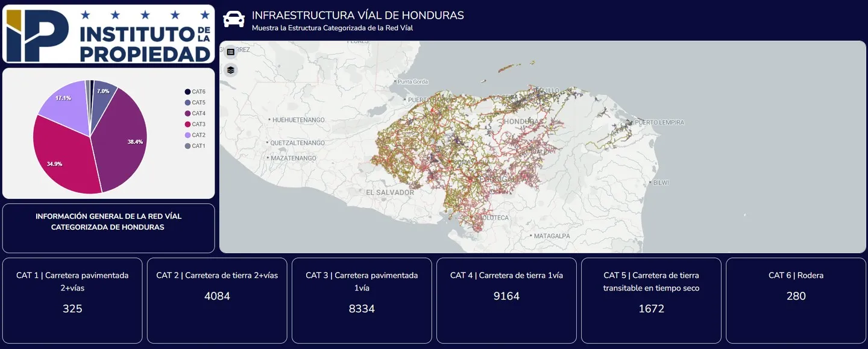
Task: Click the CAT 2 Carretera de tierra 2+vías card
Action: pos(217,301)
